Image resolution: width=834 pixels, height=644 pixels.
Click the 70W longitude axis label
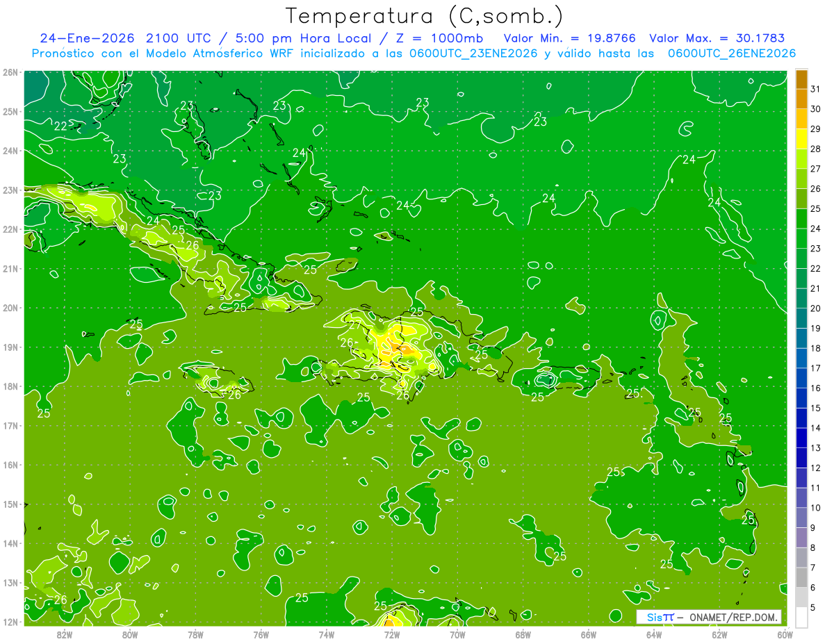pos(457,634)
